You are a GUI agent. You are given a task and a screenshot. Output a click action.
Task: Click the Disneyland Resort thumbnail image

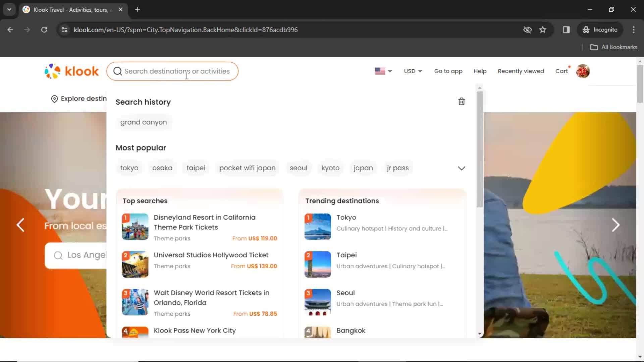[135, 227]
